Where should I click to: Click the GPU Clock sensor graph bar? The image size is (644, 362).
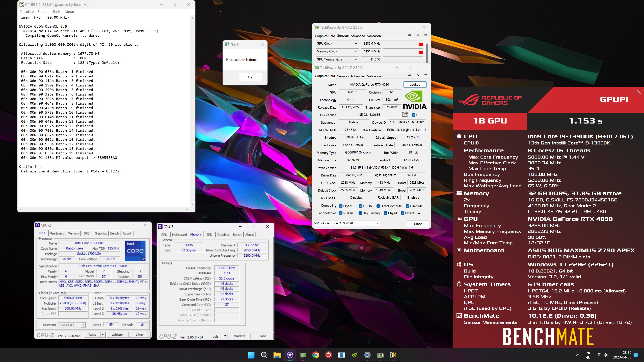point(403,43)
